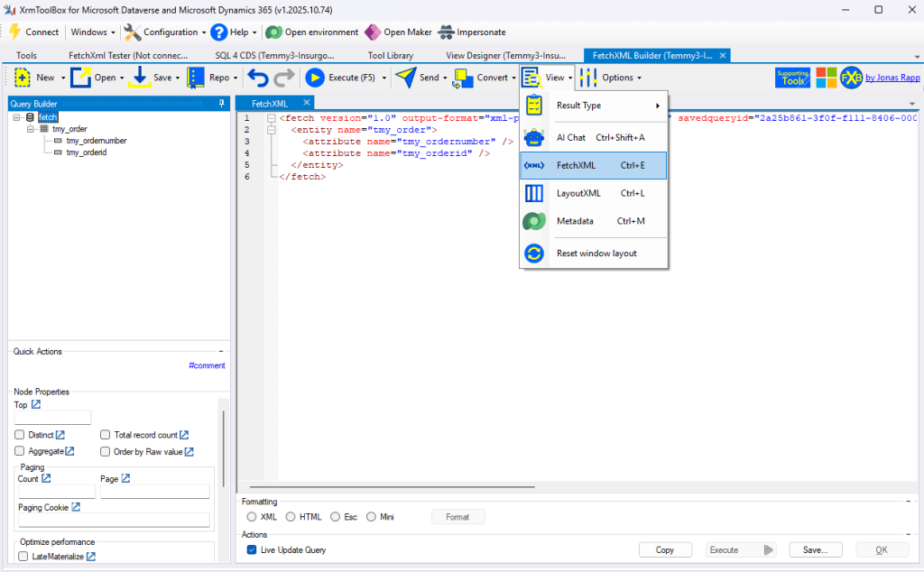Open the Windows dropdown menu
This screenshot has height=572, width=924.
(93, 32)
